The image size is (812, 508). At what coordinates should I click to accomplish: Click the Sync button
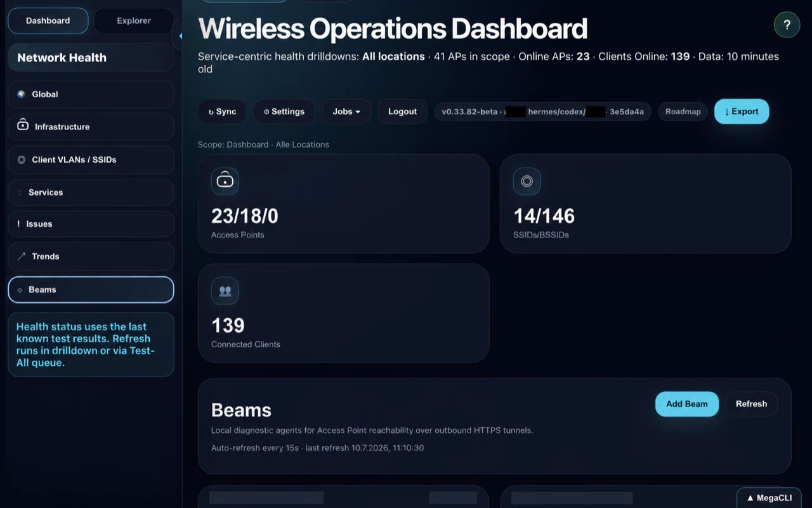[223, 112]
